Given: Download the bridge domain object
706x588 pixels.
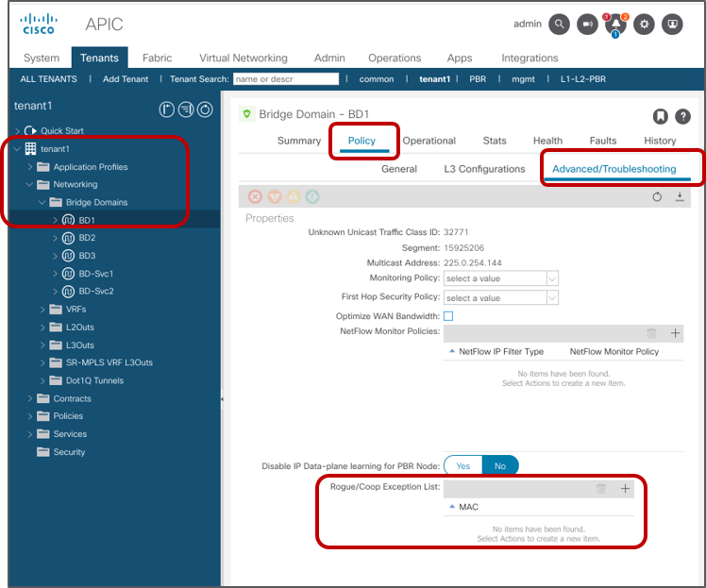Looking at the screenshot, I should click(x=680, y=196).
